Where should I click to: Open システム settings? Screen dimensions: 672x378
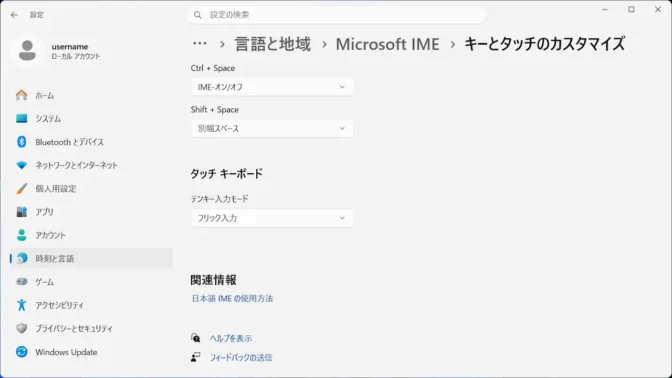click(x=91, y=118)
